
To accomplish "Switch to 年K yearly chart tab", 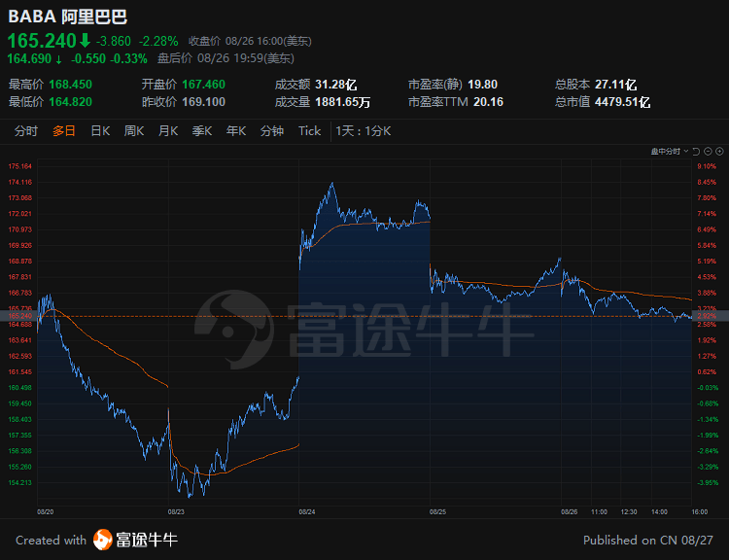I will [x=236, y=131].
